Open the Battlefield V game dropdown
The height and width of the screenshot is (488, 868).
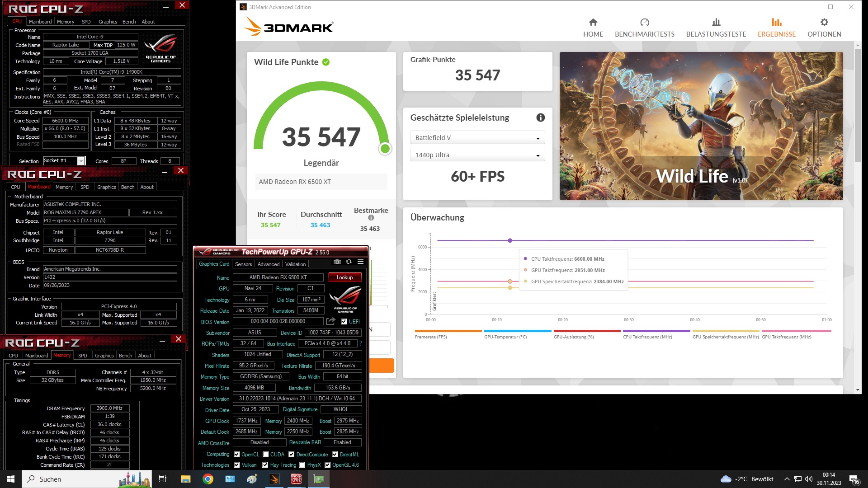tap(477, 138)
